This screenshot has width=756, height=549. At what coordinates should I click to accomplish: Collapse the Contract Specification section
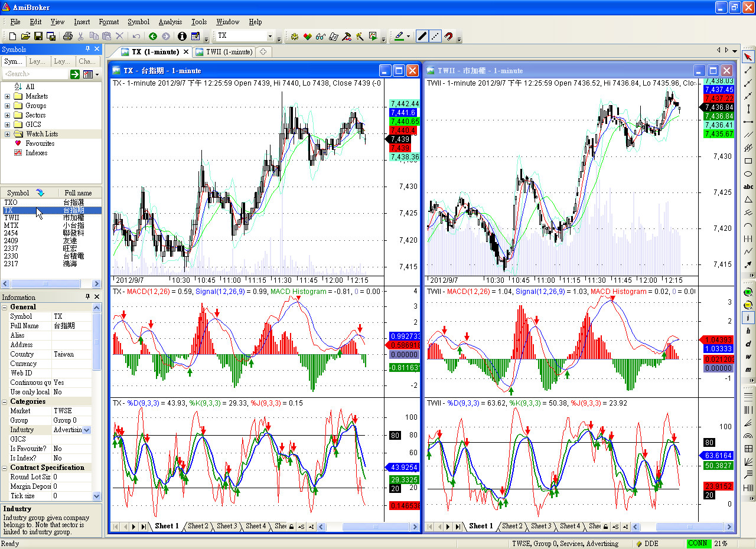pos(5,468)
